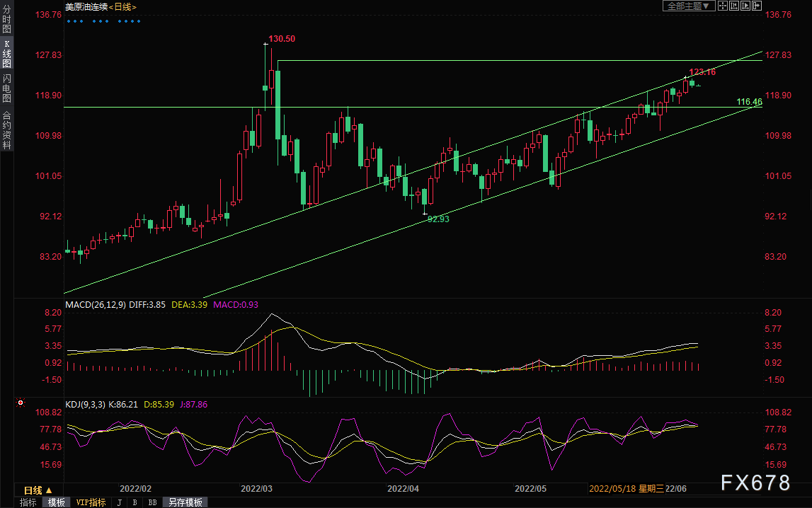Click the crosshair cursor icon
The image size is (812, 508).
[x=722, y=6]
